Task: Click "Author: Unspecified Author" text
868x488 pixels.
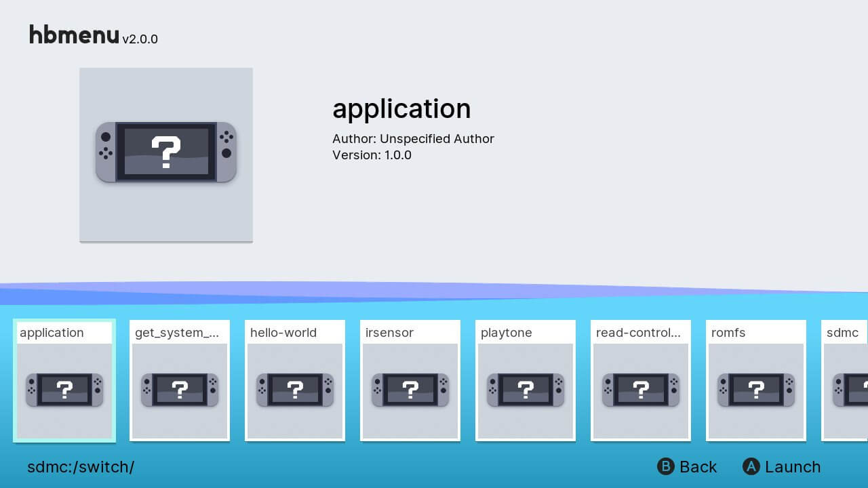Action: pos(413,138)
